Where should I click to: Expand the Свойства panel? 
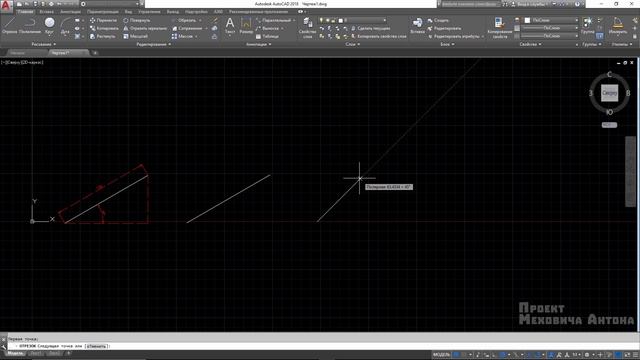point(531,44)
